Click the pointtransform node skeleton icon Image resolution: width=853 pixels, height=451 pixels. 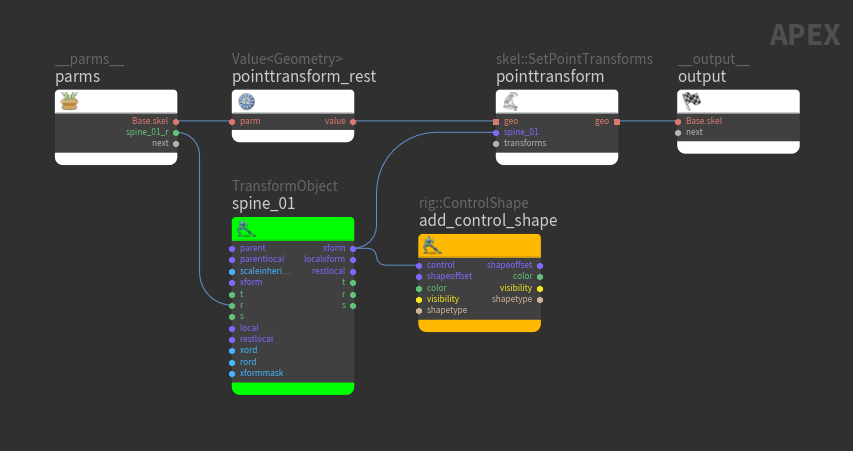point(510,101)
